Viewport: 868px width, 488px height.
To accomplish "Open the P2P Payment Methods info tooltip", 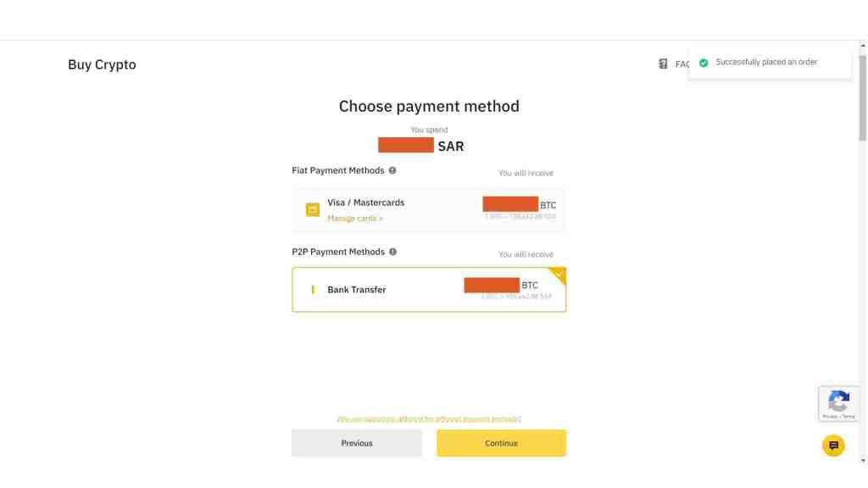I will pyautogui.click(x=392, y=251).
